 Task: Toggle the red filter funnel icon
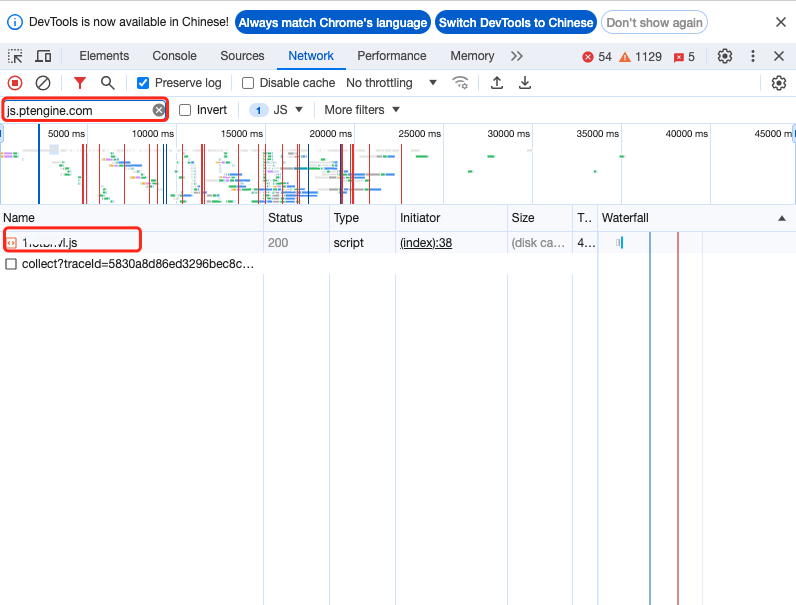point(80,83)
